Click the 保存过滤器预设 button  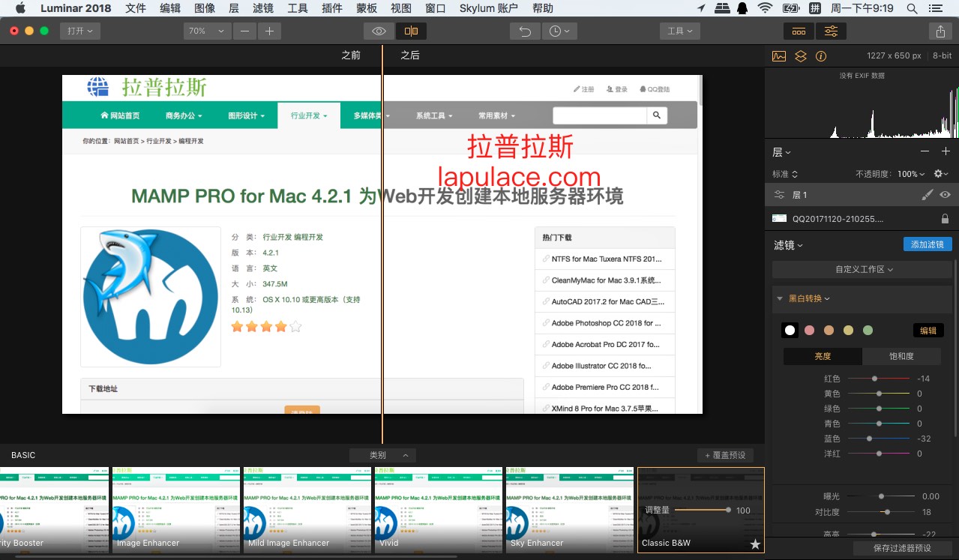902,548
